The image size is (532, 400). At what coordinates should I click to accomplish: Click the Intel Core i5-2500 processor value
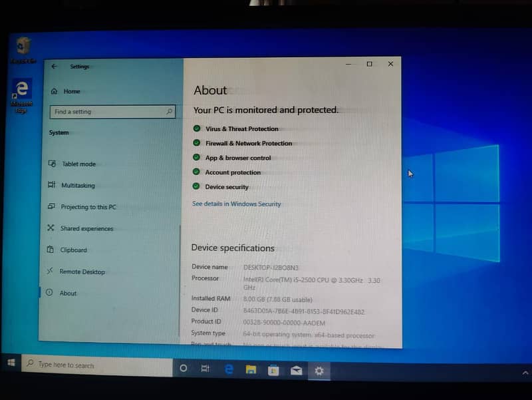click(x=311, y=284)
